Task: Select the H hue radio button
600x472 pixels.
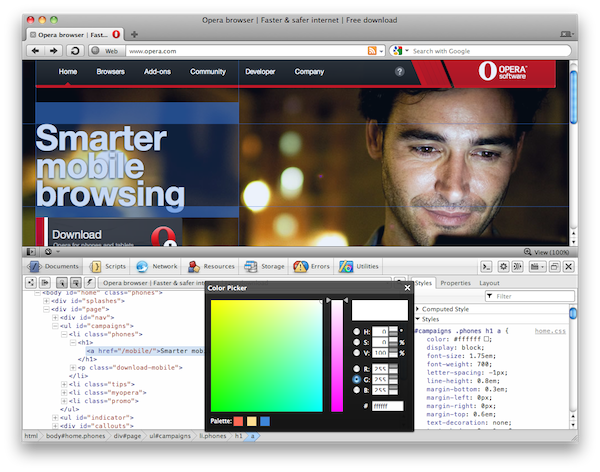Action: click(x=357, y=330)
